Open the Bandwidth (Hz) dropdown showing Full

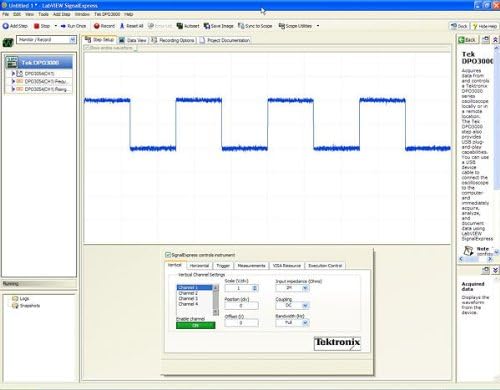click(305, 322)
